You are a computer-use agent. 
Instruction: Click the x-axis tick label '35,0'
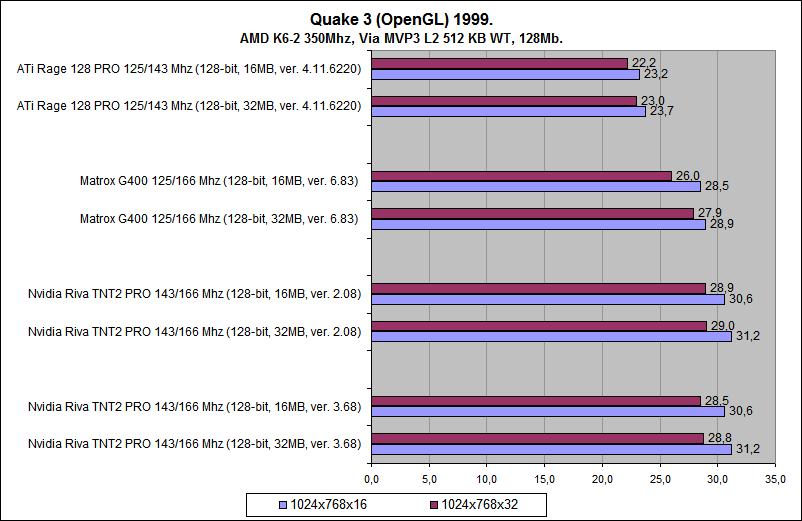pos(775,480)
